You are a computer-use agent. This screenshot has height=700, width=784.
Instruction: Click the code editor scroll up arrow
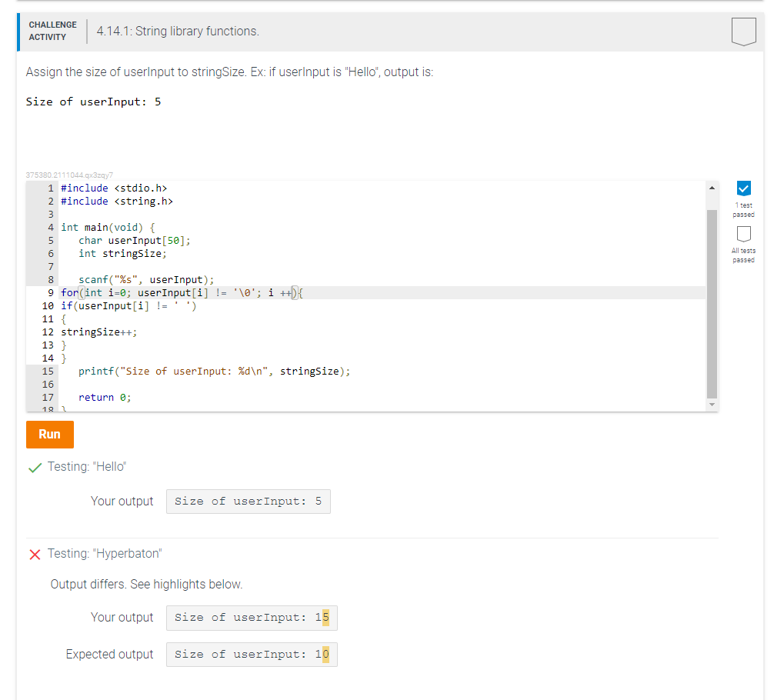712,188
